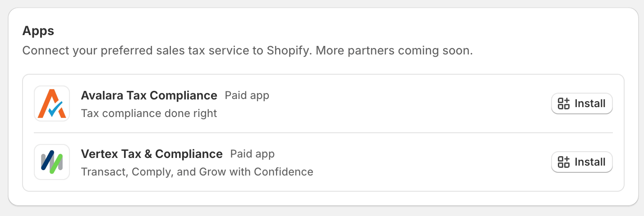Click the Paid app label beside Avalara

coord(247,95)
